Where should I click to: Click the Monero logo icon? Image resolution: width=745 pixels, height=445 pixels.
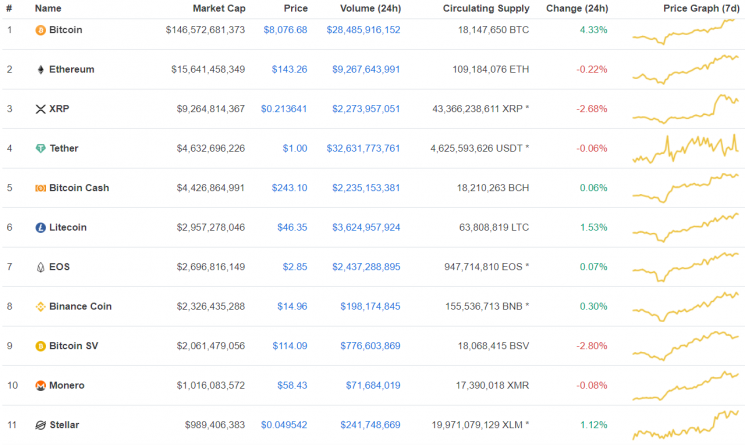(x=40, y=386)
